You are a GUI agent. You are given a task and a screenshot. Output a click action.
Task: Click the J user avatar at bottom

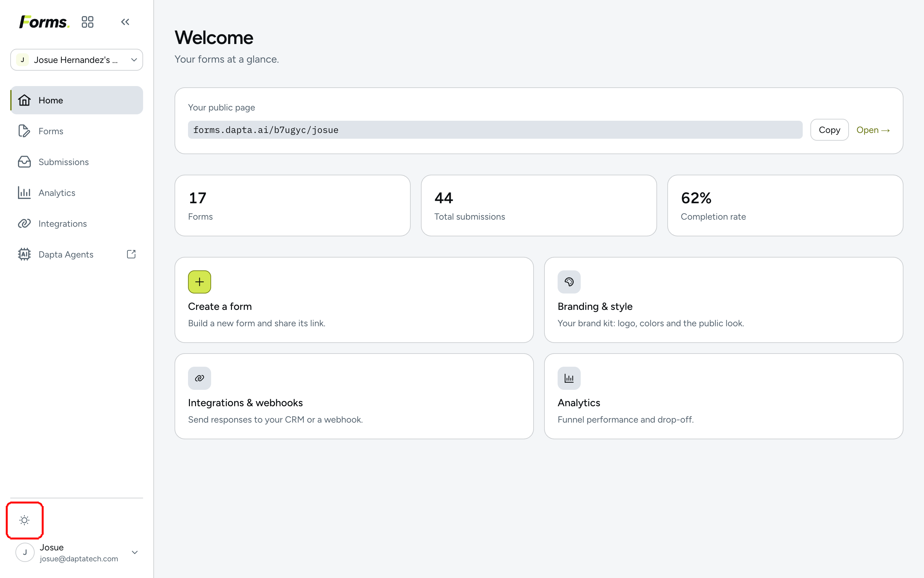pos(25,552)
